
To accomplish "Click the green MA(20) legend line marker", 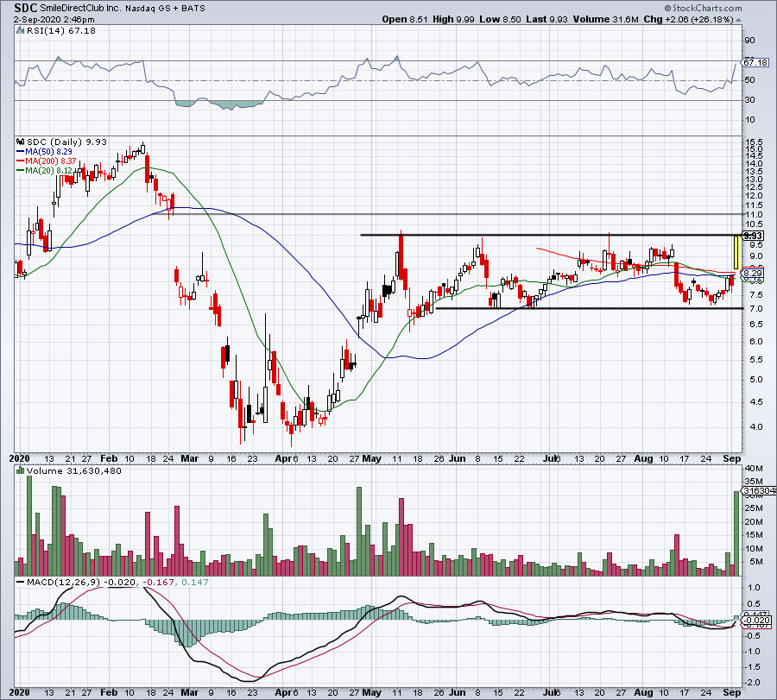I will point(21,170).
